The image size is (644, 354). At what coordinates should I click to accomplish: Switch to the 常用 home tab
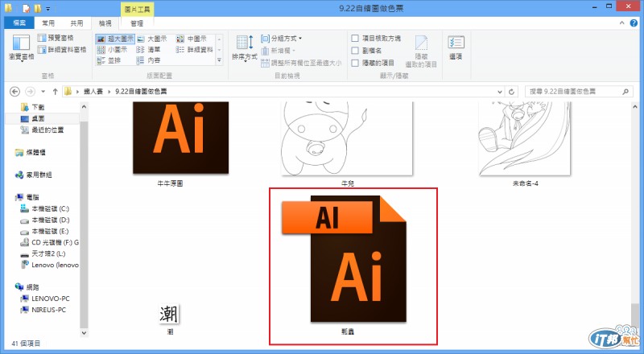[x=48, y=23]
